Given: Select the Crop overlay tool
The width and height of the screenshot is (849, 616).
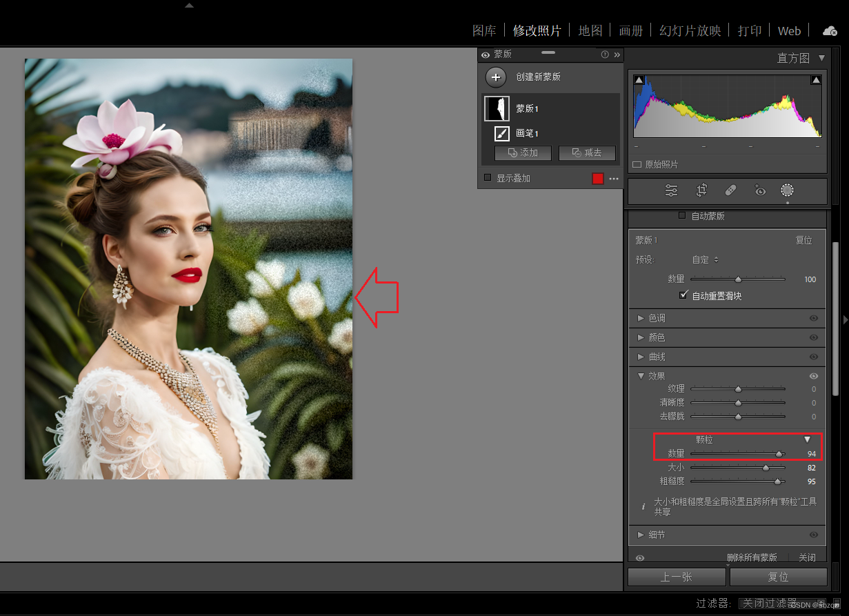Looking at the screenshot, I should tap(701, 191).
